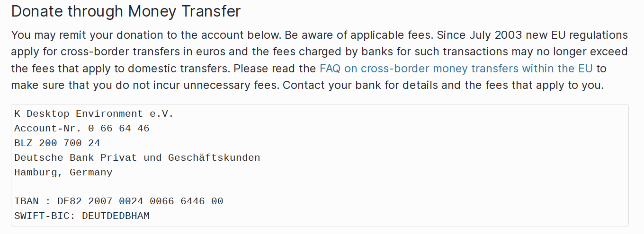Click the bank code '200 700 24'

(x=70, y=143)
